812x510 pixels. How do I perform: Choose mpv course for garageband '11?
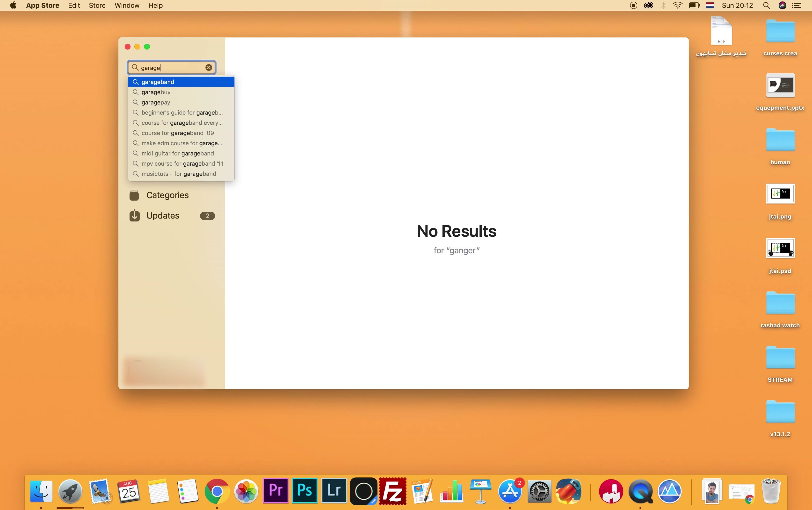pos(181,164)
